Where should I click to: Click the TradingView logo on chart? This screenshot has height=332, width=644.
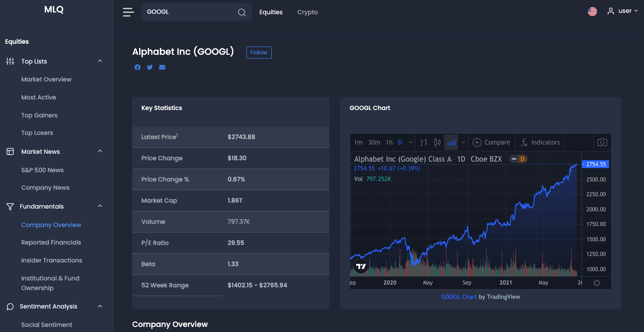click(361, 266)
